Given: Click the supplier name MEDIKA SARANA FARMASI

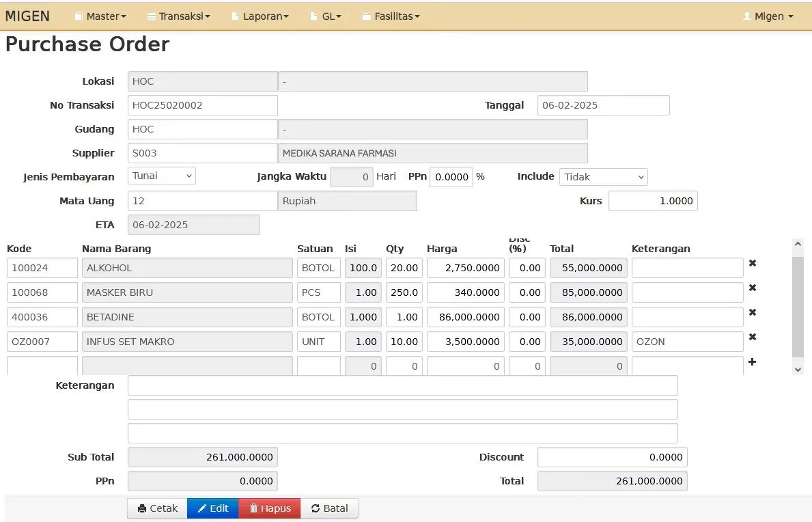Looking at the screenshot, I should click(433, 153).
